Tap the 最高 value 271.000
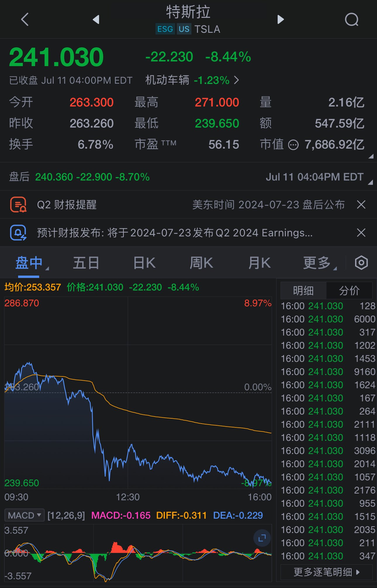This screenshot has width=377, height=588. coord(217,102)
